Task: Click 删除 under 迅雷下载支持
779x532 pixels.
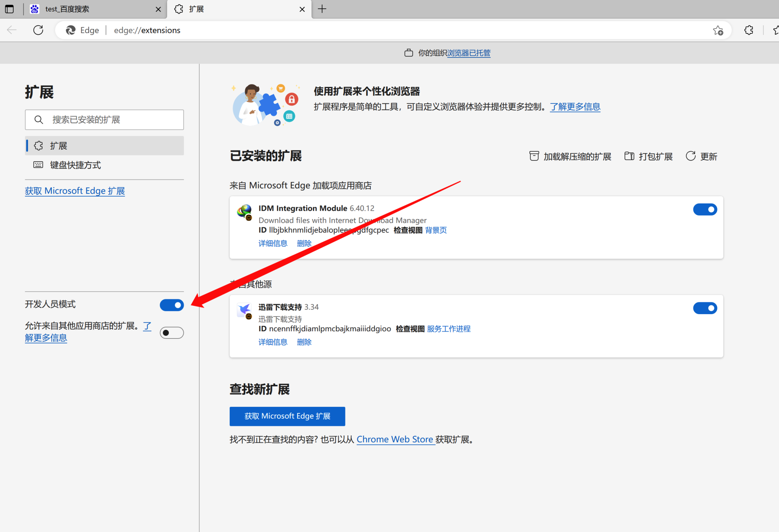Action: click(x=304, y=342)
